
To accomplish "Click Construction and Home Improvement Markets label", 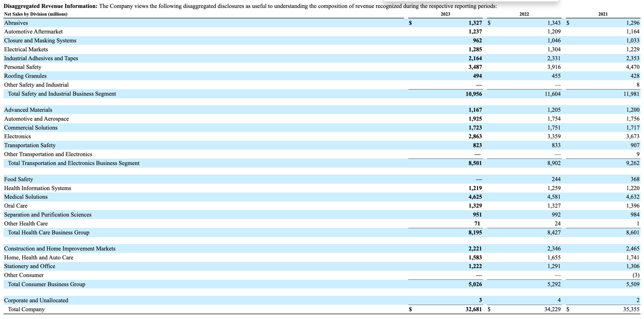I will [x=60, y=249].
